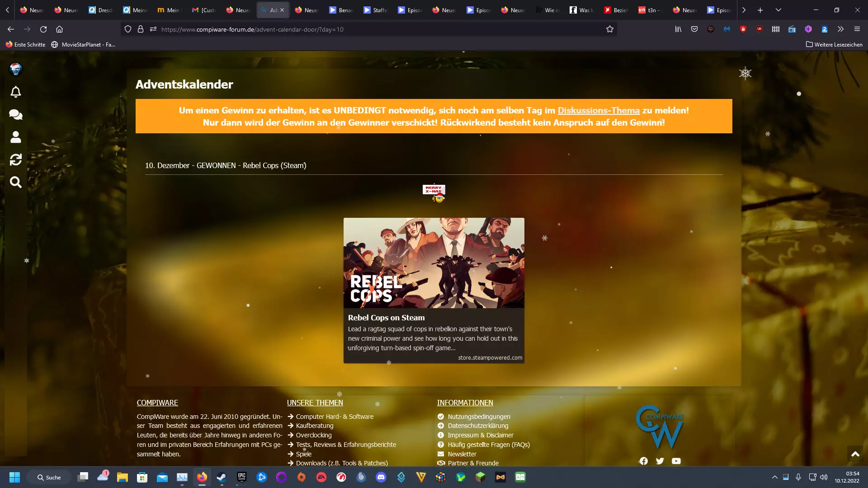Open INFORMATIONEN footer heading
This screenshot has width=868, height=488.
(465, 403)
